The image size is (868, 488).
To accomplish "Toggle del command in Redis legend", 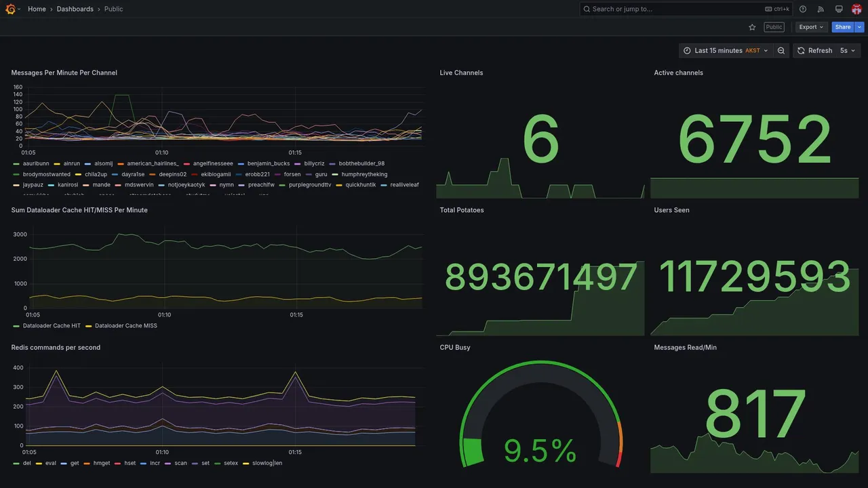I will pos(26,464).
